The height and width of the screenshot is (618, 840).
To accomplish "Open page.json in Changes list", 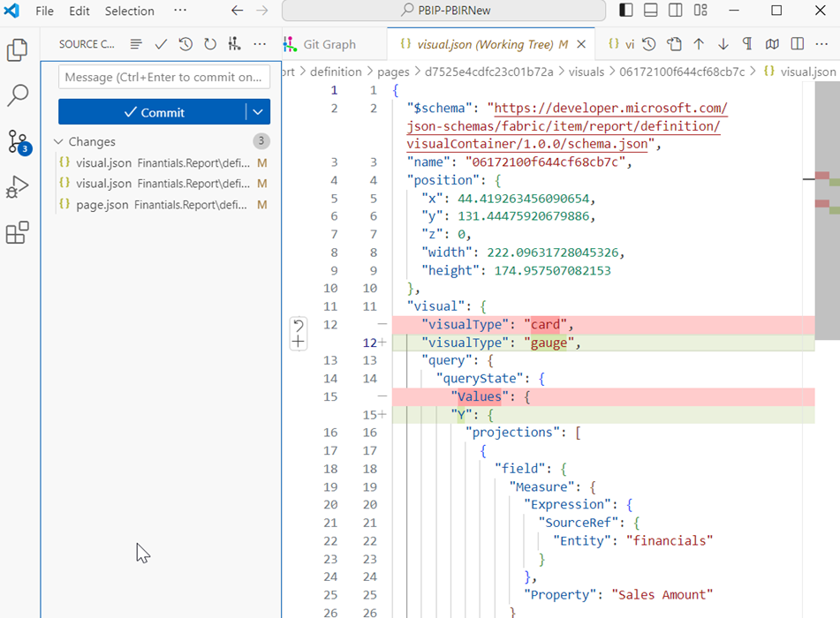I will pyautogui.click(x=162, y=205).
